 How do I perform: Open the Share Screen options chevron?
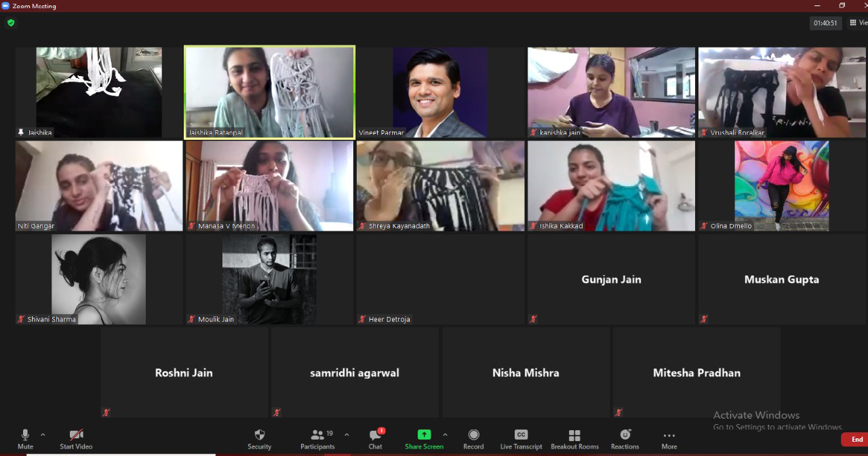[445, 435]
